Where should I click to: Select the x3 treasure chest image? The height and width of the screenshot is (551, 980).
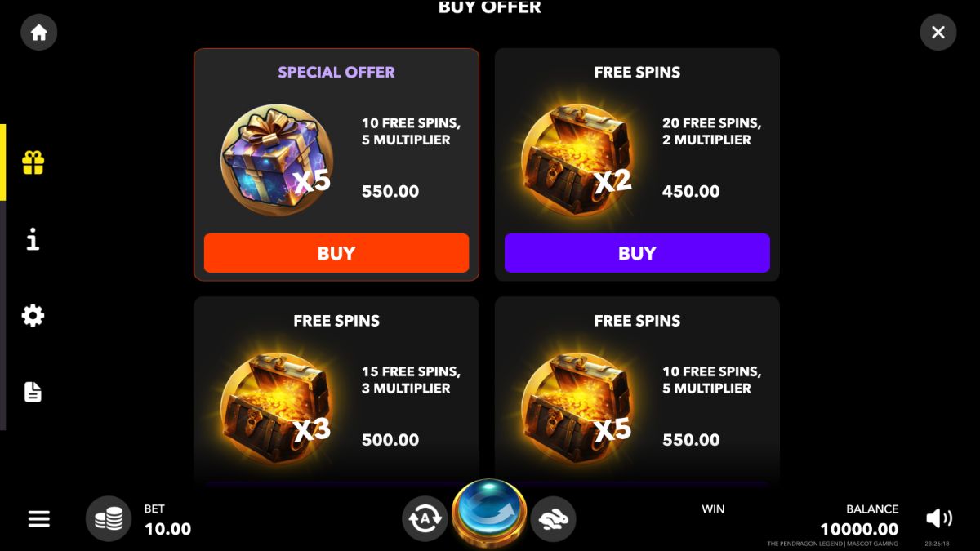tap(278, 408)
